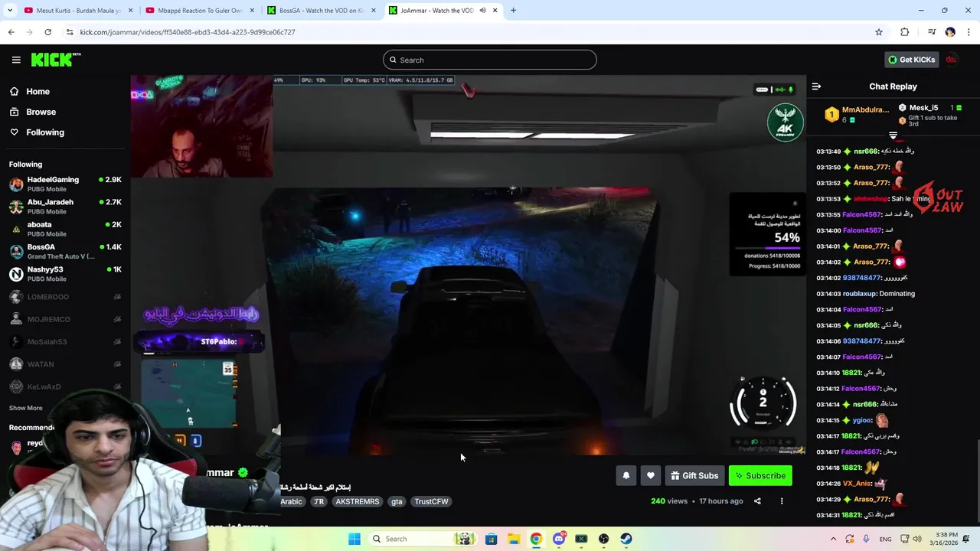Bookmark this page star icon
980x551 pixels.
pos(879,32)
